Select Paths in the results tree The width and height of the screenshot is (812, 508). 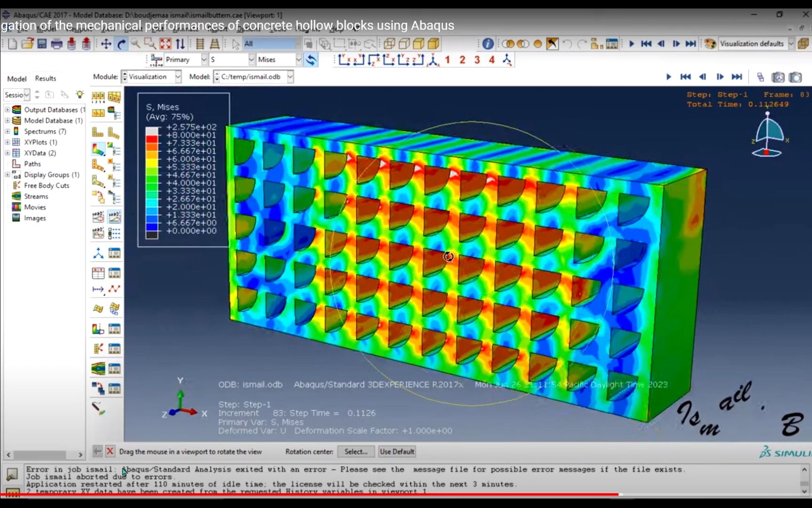[x=32, y=164]
